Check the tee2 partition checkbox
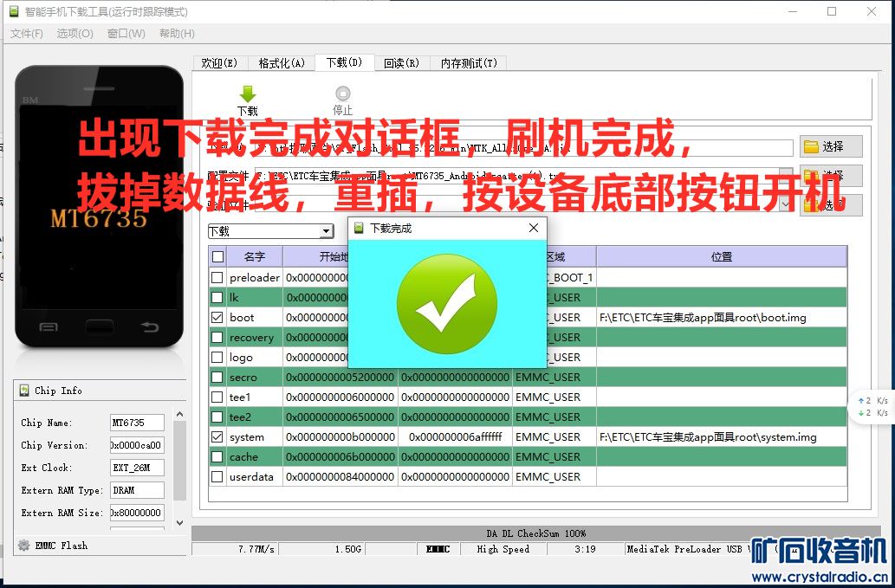895x588 pixels. tap(217, 417)
